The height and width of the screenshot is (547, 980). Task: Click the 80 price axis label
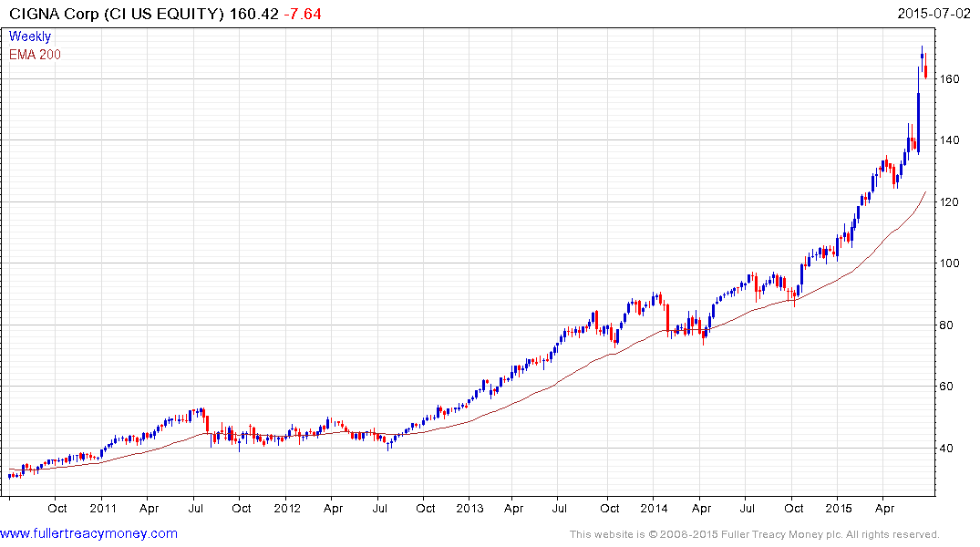(x=946, y=325)
